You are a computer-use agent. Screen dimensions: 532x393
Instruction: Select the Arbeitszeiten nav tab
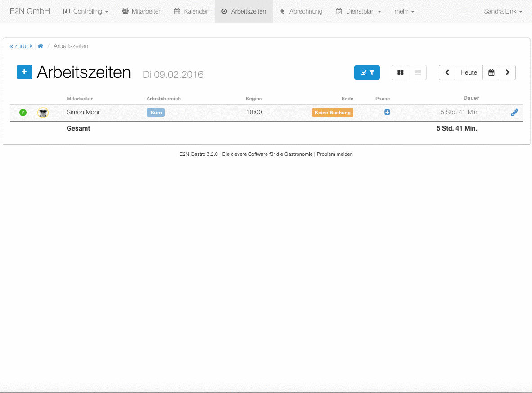click(243, 11)
